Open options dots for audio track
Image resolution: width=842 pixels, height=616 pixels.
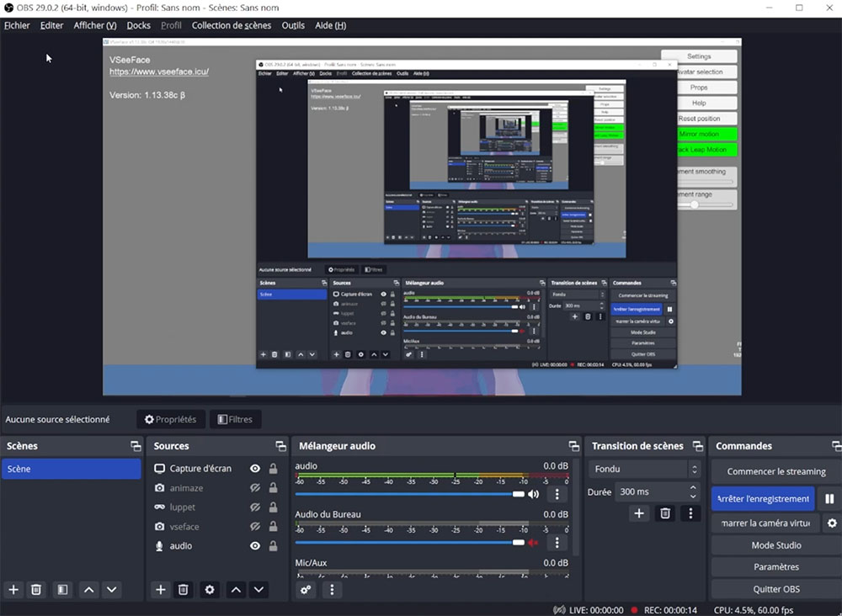tap(557, 494)
